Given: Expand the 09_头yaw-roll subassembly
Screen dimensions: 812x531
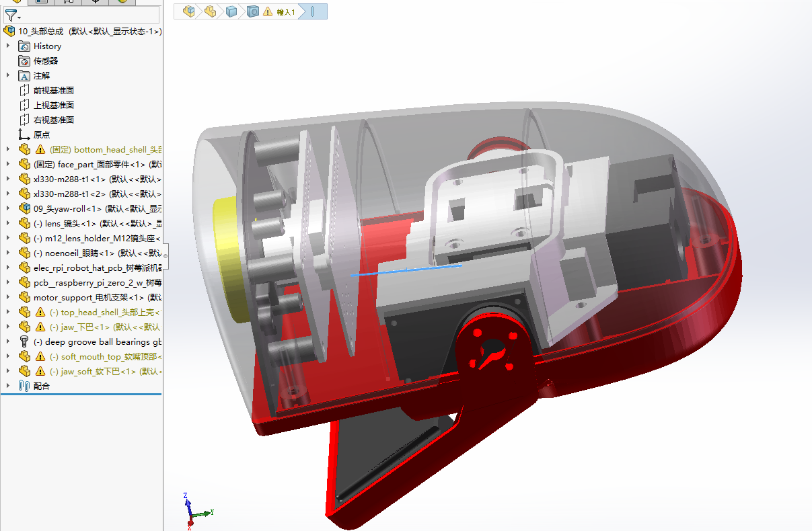Looking at the screenshot, I should [x=8, y=208].
